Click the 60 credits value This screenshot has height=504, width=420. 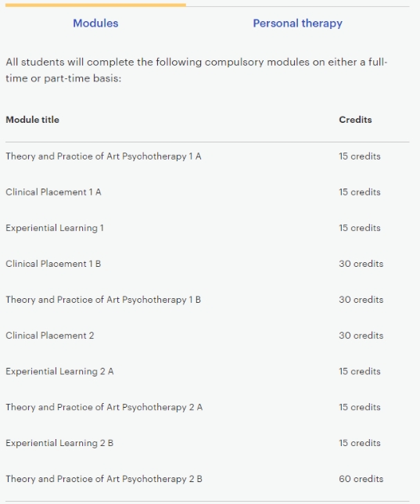click(361, 479)
